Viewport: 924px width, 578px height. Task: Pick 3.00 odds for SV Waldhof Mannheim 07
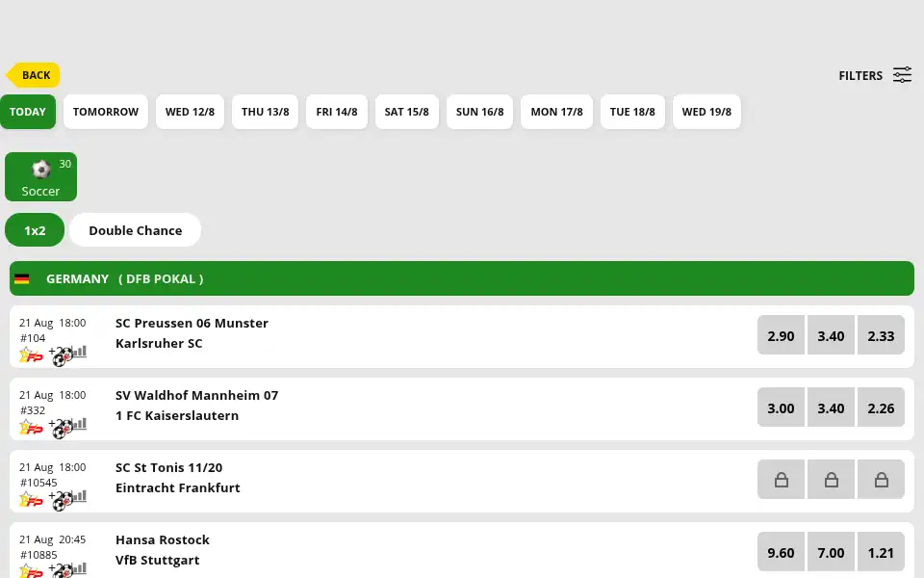click(781, 407)
